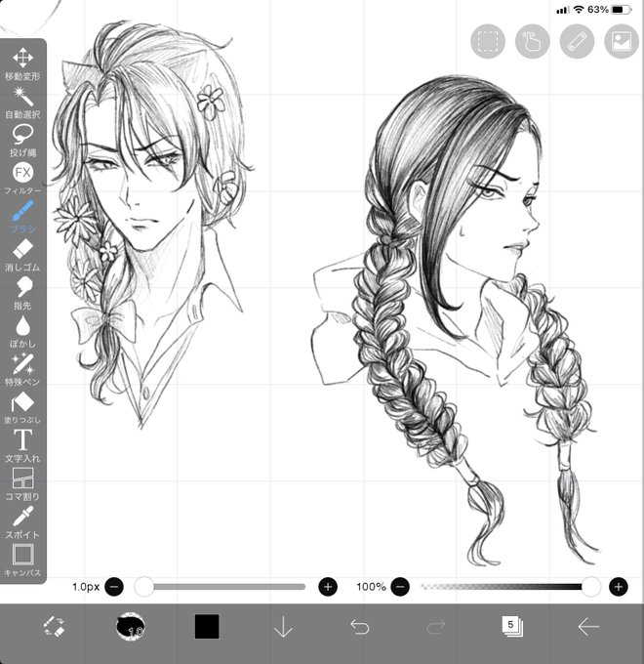The width and height of the screenshot is (644, 664).
Task: Open the brush preview settings
Action: (x=131, y=626)
